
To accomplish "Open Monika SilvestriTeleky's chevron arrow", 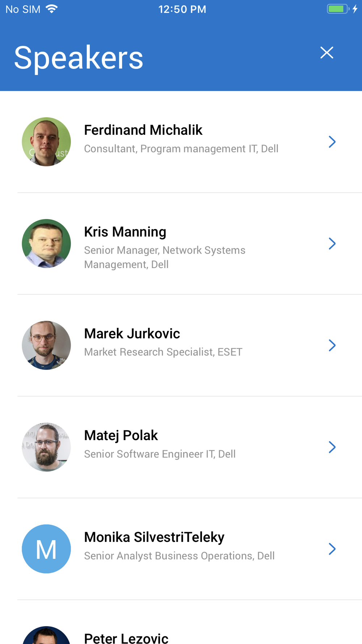I will tap(332, 549).
